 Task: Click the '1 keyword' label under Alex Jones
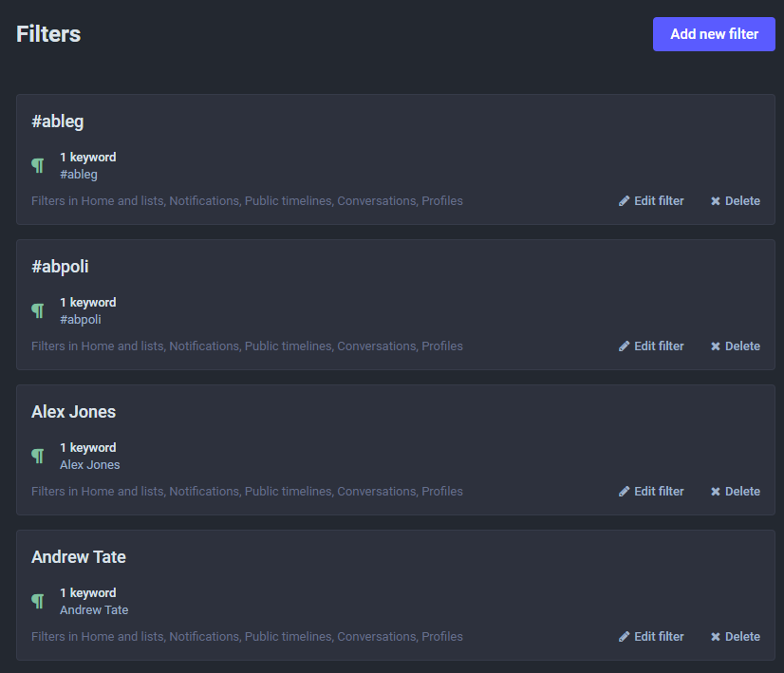(x=88, y=447)
